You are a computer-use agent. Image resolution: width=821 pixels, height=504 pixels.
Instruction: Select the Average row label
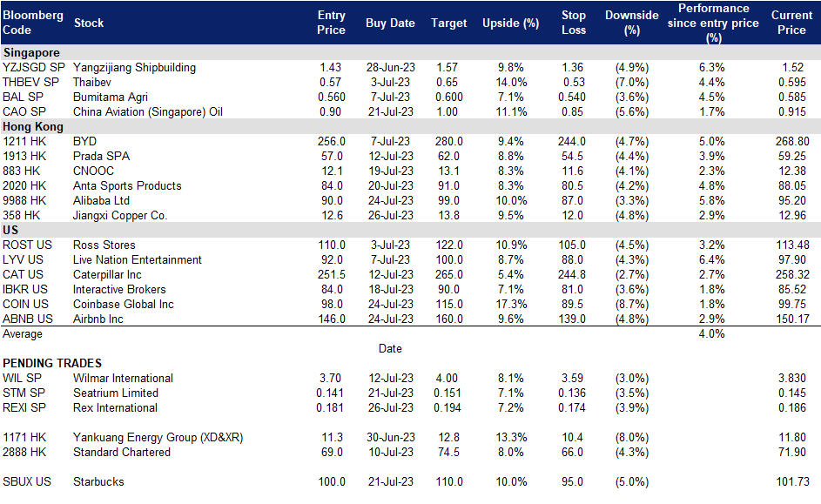(x=23, y=334)
